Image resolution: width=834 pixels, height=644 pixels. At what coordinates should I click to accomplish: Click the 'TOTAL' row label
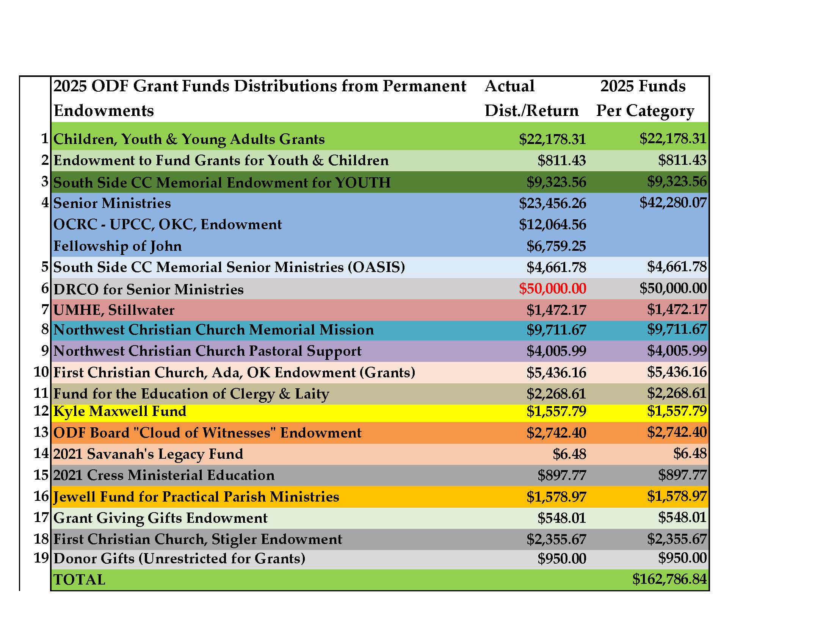coord(79,580)
